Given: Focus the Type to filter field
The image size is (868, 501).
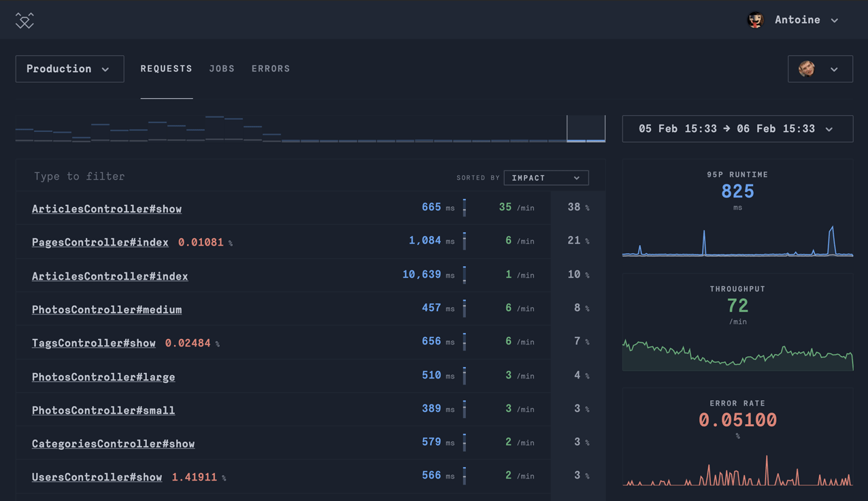Looking at the screenshot, I should click(231, 176).
